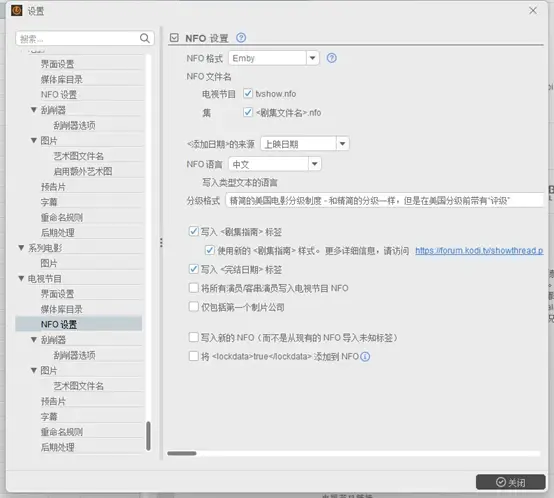Click the checkbox icon beside NFO 设置 header

[x=174, y=38]
